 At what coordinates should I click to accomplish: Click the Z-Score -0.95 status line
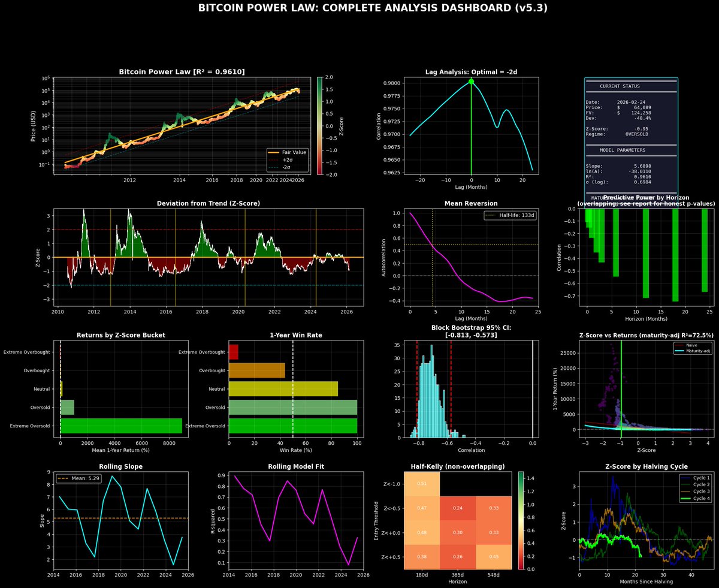coord(617,128)
